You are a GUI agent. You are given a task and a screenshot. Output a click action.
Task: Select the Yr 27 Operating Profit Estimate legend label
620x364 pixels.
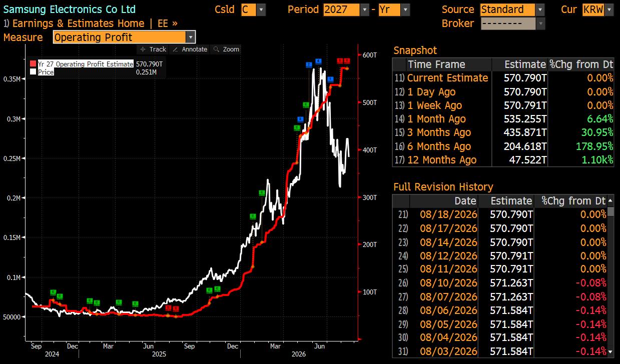click(x=86, y=64)
